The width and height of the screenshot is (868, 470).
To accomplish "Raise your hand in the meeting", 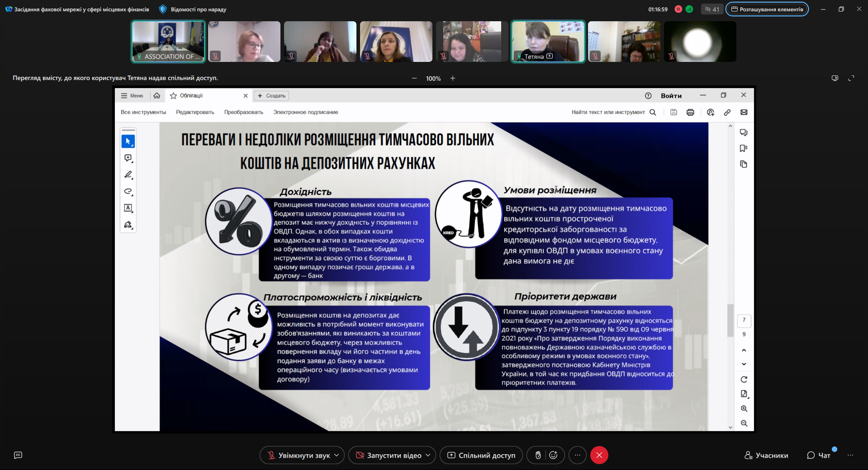I will 538,455.
